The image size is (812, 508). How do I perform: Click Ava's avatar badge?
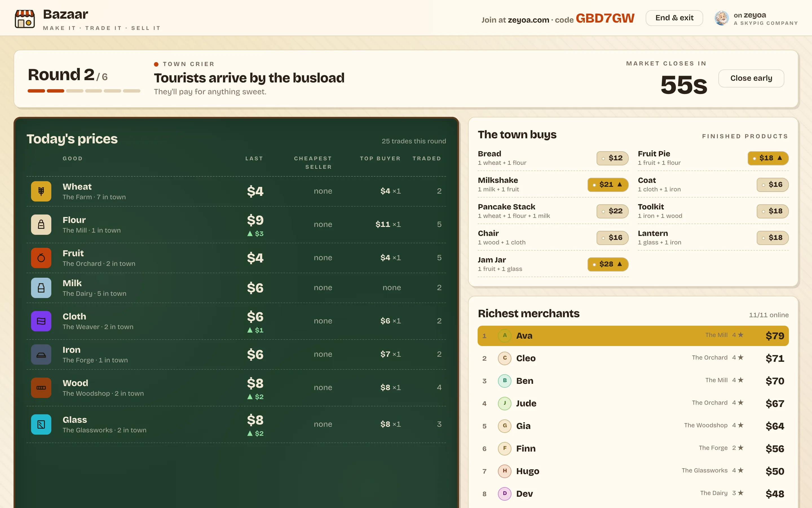tap(504, 335)
